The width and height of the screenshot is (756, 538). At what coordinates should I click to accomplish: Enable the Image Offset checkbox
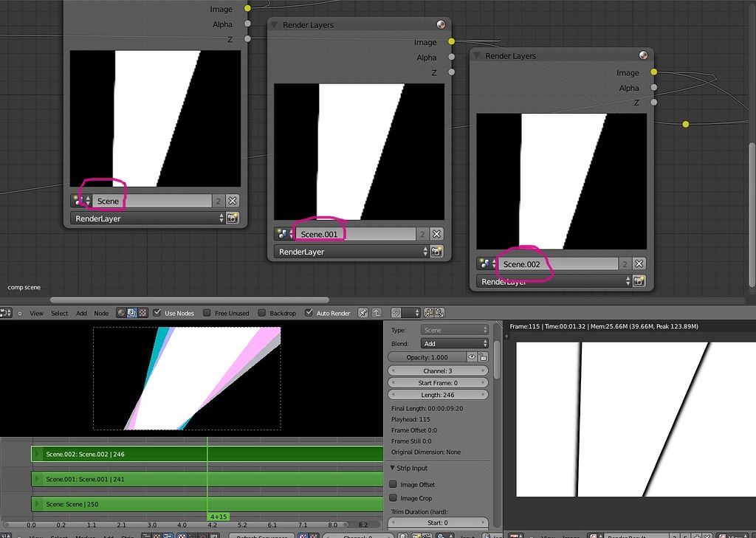393,484
